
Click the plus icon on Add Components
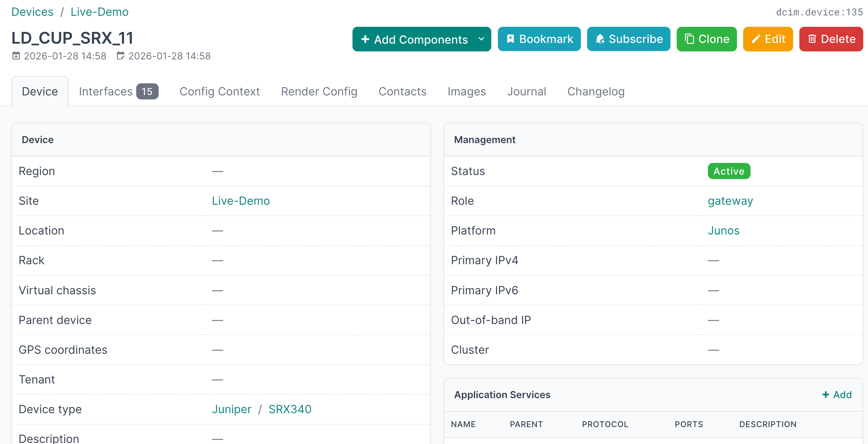pyautogui.click(x=365, y=39)
